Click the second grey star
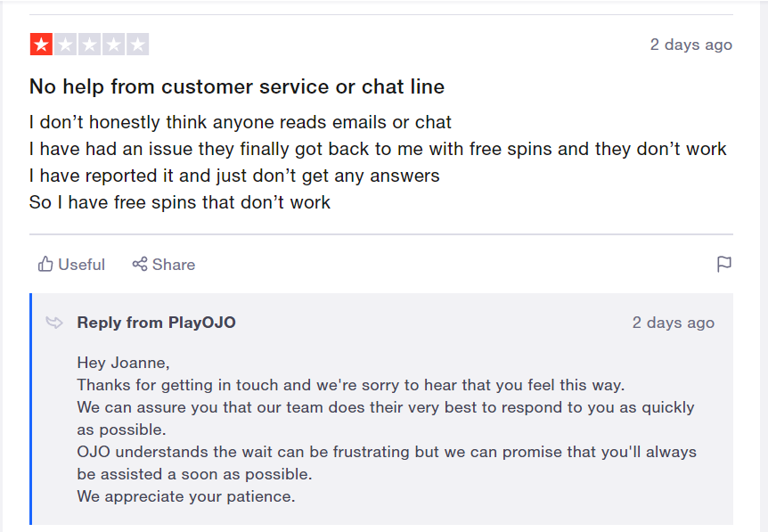The image size is (768, 532). pyautogui.click(x=65, y=45)
